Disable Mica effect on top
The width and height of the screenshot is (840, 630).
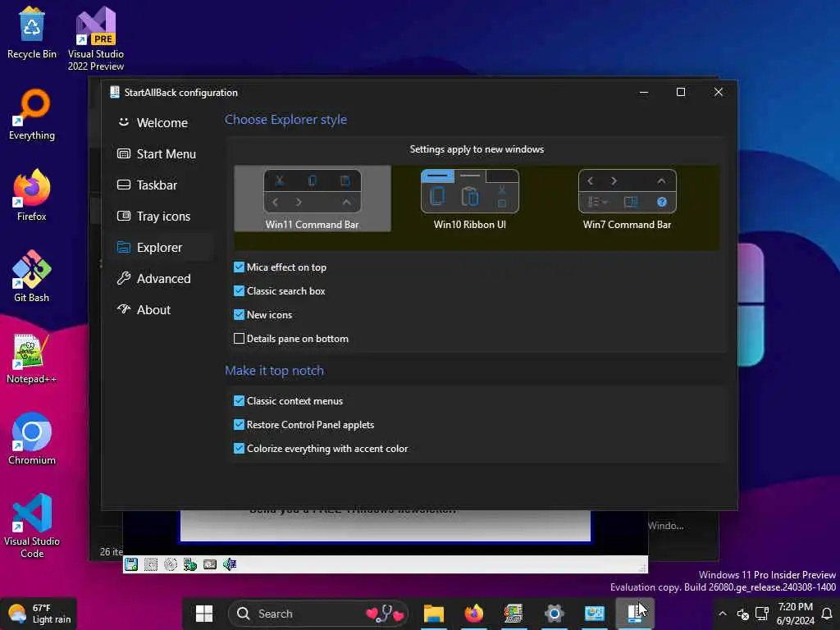tap(239, 267)
